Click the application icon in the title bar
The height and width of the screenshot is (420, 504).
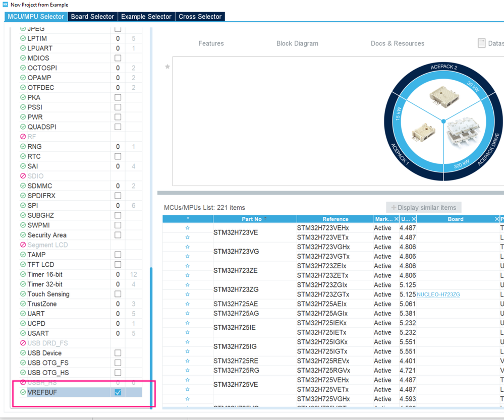click(x=5, y=5)
